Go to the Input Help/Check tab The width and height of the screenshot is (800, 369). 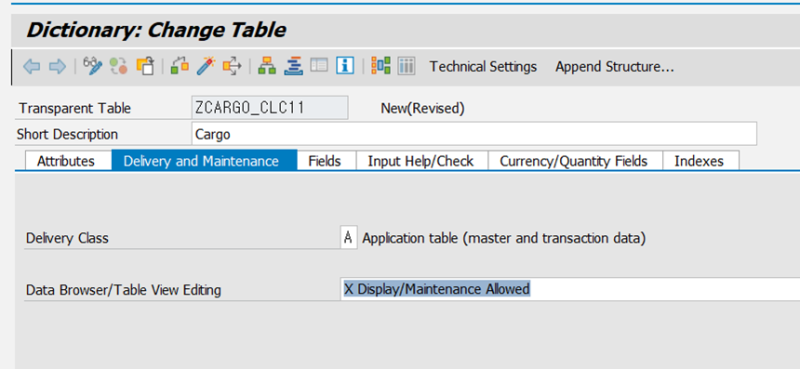click(x=421, y=161)
